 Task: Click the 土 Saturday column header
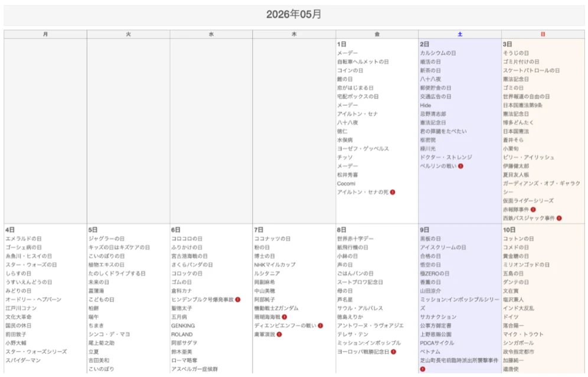point(460,34)
